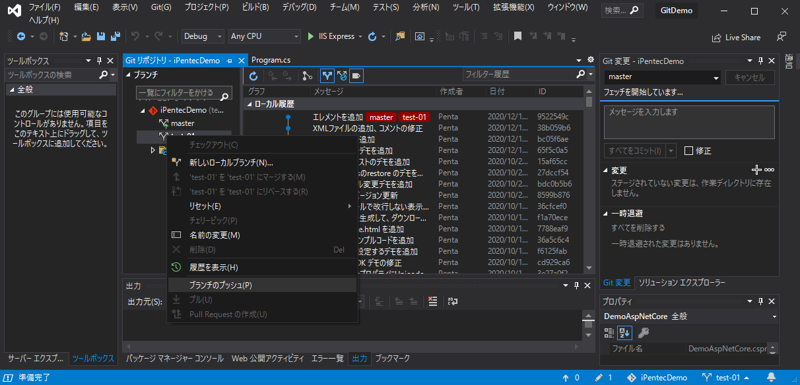The image size is (800, 385).
Task: Select 新しいローカルブランチ(N) in context menu
Action: [262, 163]
